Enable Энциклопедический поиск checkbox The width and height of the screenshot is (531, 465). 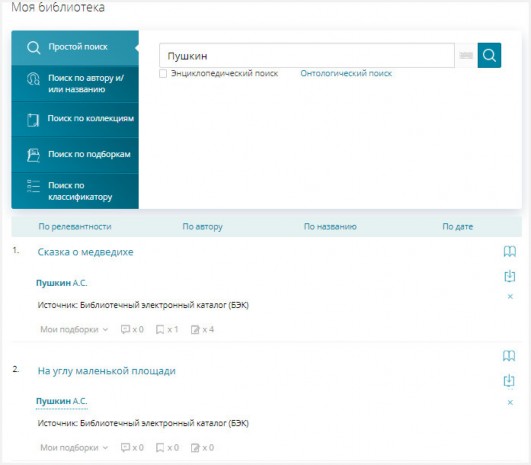(163, 73)
